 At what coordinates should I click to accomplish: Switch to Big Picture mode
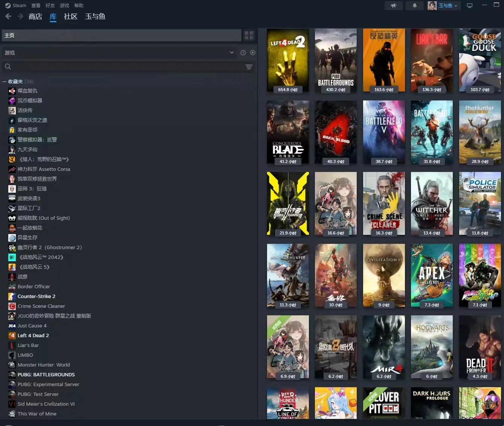point(470,6)
